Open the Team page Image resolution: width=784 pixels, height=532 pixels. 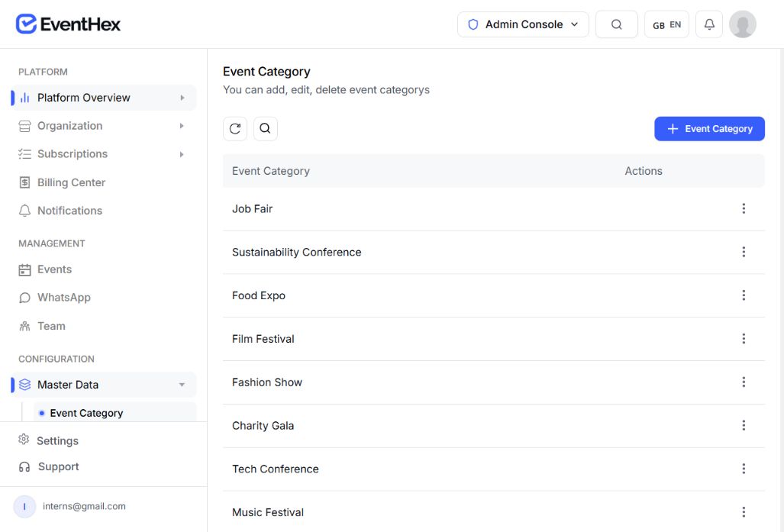[104, 326]
